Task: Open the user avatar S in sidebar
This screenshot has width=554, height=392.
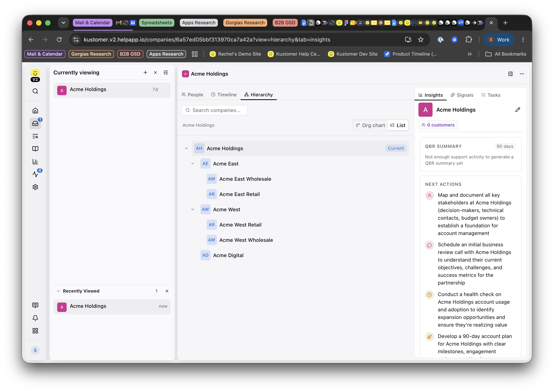Action: click(35, 350)
